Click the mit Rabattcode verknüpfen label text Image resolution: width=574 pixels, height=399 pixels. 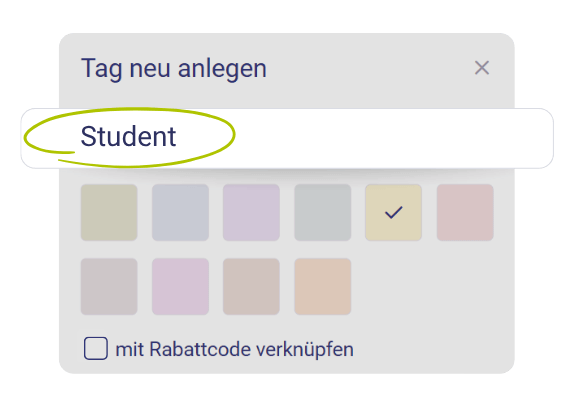235,349
